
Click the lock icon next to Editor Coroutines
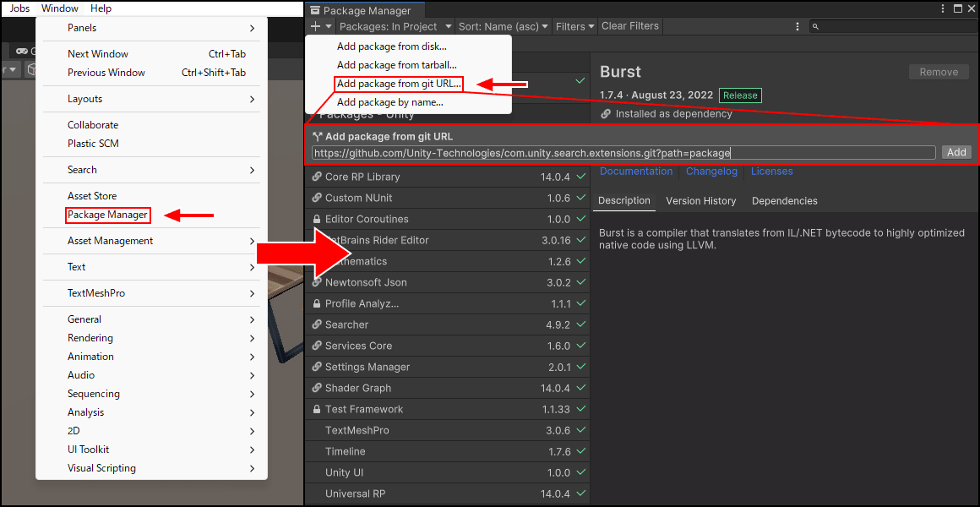point(316,219)
